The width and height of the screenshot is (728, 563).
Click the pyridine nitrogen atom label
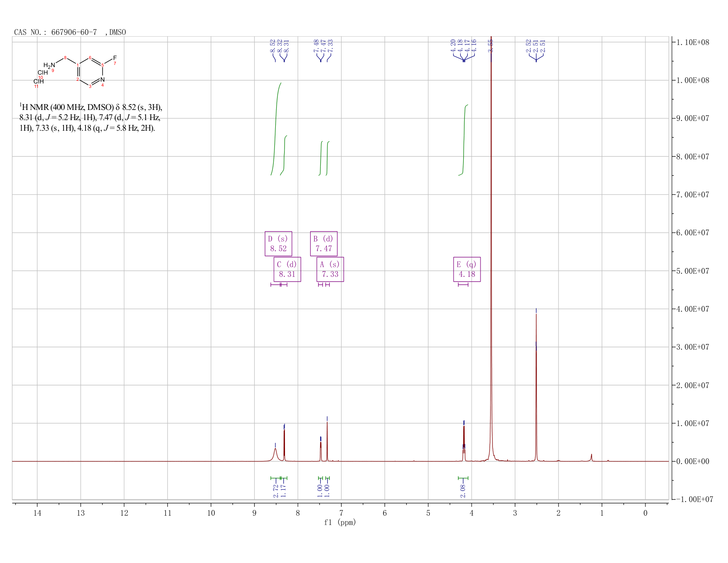point(102,79)
